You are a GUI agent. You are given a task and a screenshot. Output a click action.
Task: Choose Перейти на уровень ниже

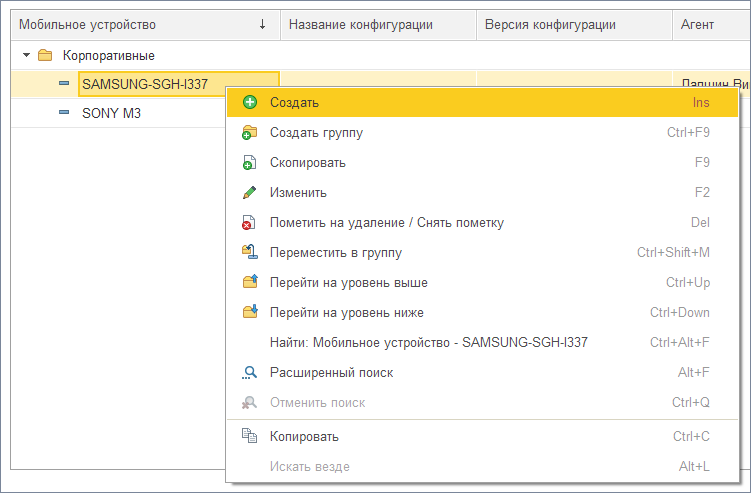click(x=482, y=312)
